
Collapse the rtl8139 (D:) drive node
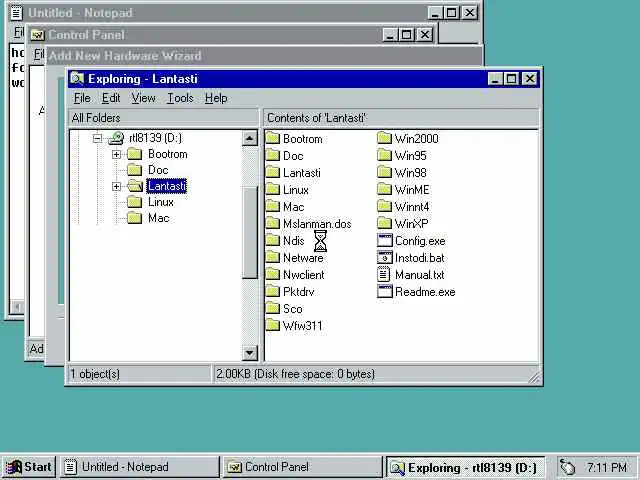(x=97, y=139)
